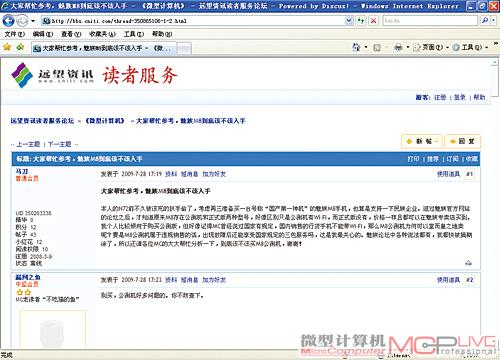500x360 pixels.
Task: Go to 上一主题 previous topic
Action: (28, 144)
